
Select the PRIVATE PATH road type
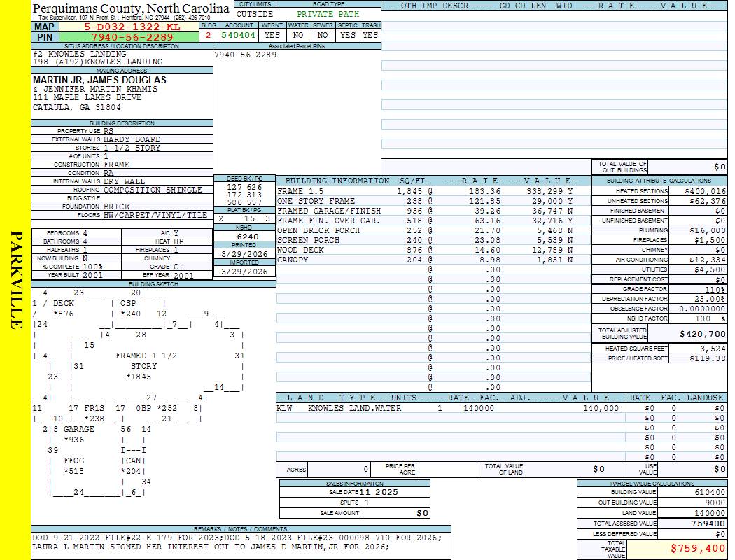click(x=328, y=14)
